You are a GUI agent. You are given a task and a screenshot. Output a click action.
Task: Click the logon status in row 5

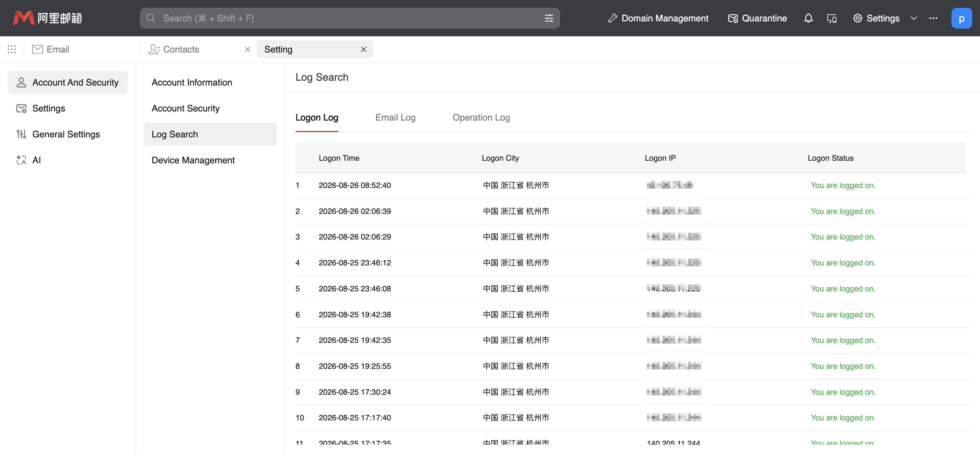point(843,288)
